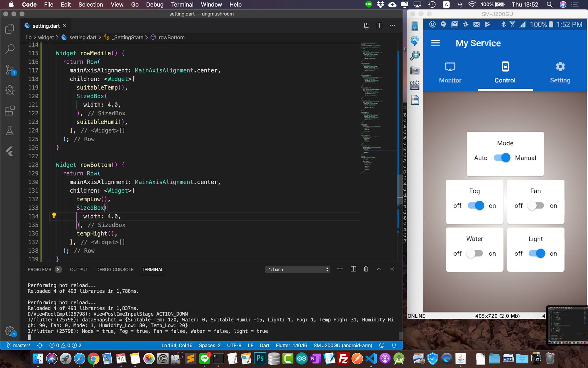Open the hamburger menu in My Service app

(435, 43)
